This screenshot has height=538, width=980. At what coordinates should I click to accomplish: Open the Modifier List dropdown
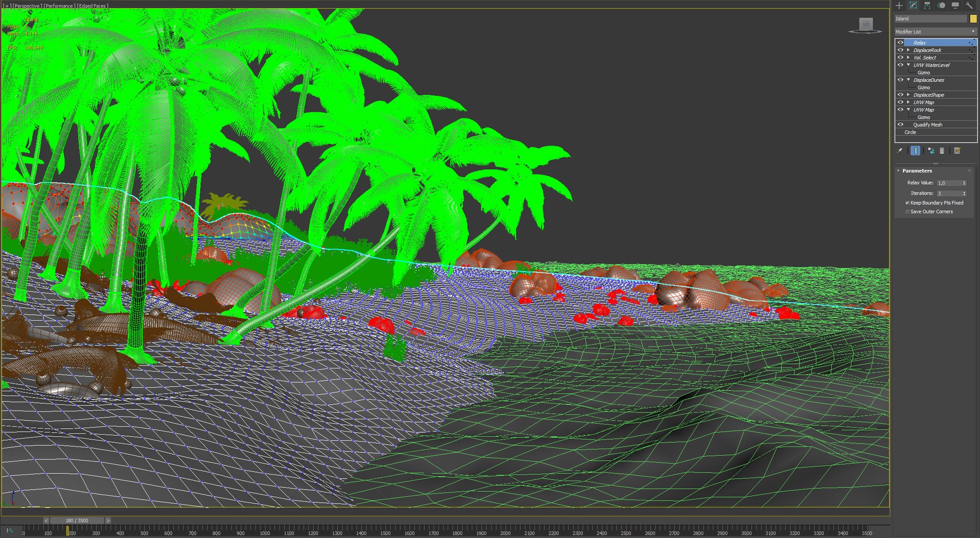pyautogui.click(x=936, y=32)
